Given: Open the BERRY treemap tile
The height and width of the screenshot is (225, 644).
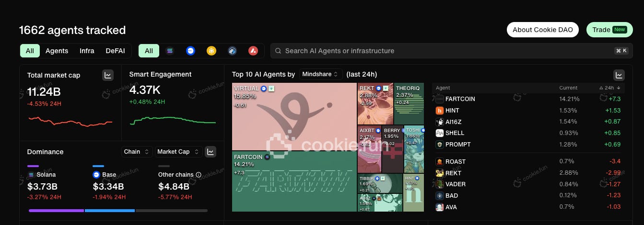Looking at the screenshot, I should (x=393, y=149).
